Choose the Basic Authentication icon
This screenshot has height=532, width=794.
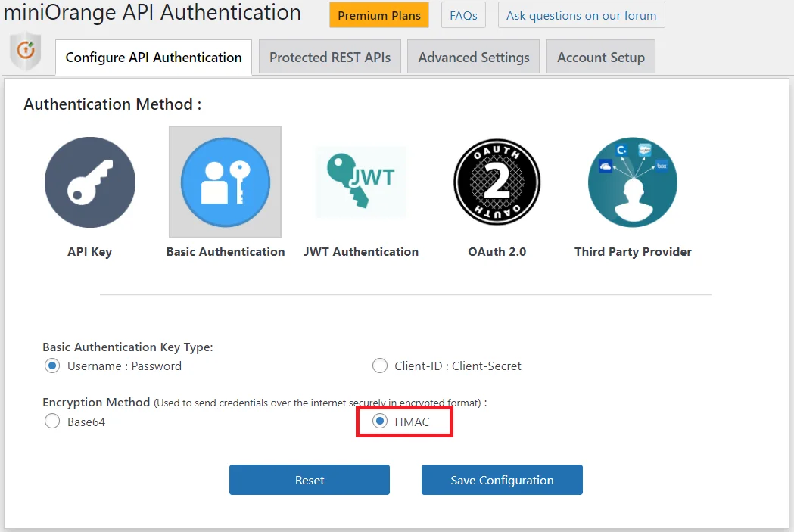click(x=226, y=182)
